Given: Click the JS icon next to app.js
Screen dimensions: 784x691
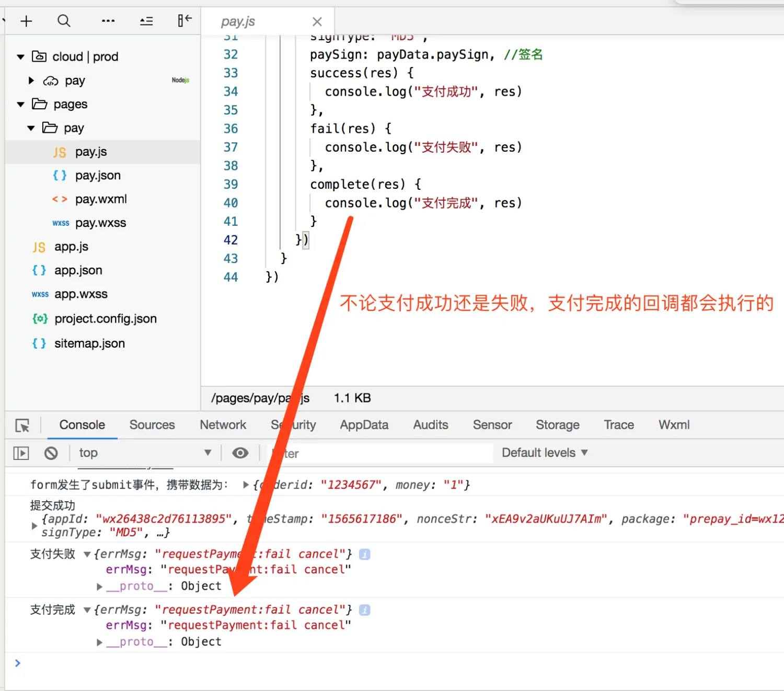Looking at the screenshot, I should point(39,247).
